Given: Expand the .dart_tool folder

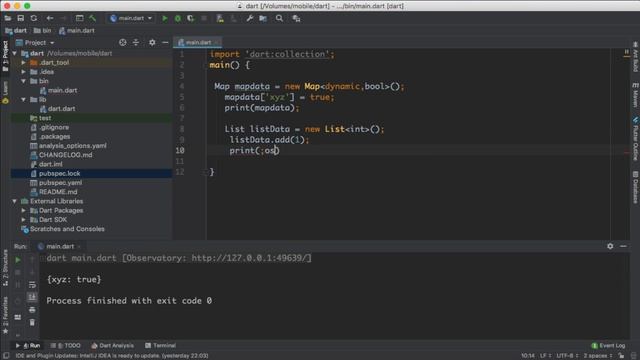Looking at the screenshot, I should (24, 62).
